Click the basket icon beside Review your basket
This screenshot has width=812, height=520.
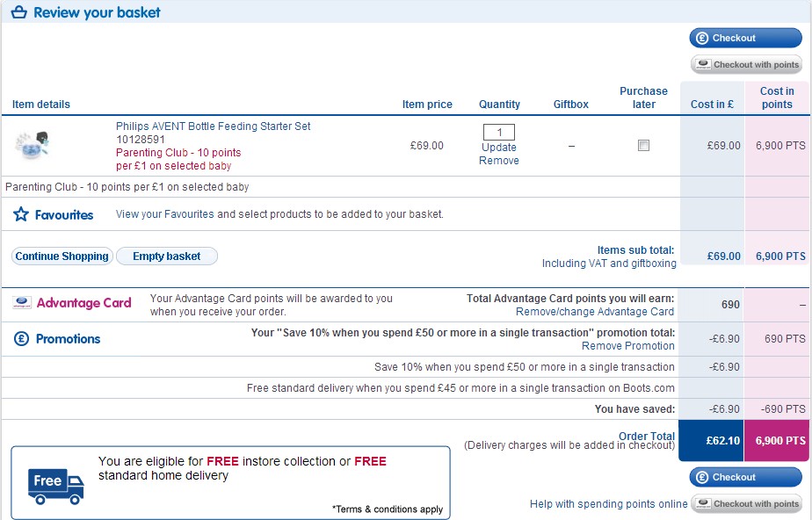(x=19, y=12)
